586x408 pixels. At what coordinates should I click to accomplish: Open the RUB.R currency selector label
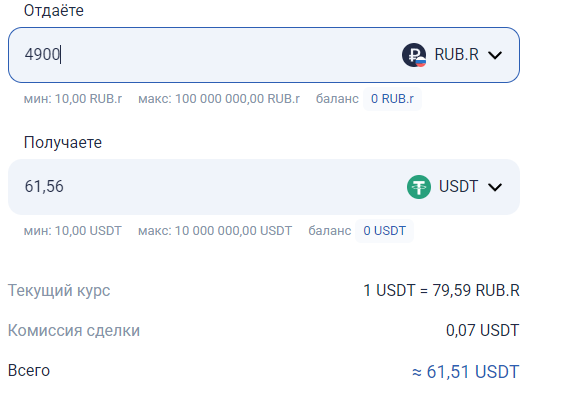pyautogui.click(x=456, y=55)
